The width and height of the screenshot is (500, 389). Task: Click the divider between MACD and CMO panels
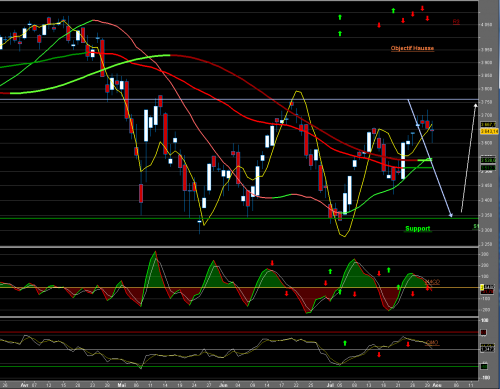coord(239,317)
